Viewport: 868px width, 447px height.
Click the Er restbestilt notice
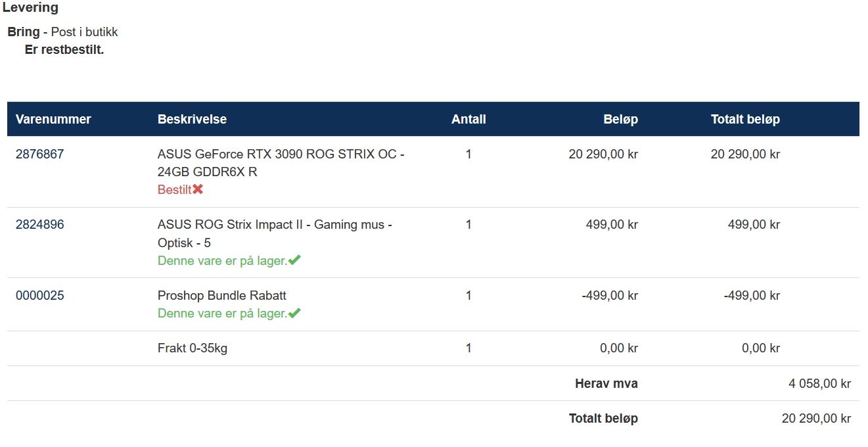(64, 50)
